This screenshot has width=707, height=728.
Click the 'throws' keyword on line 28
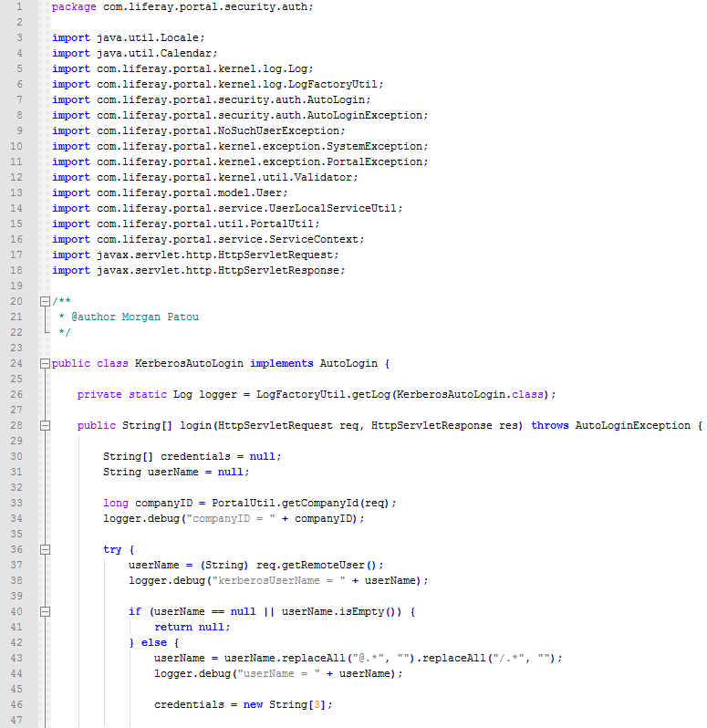pos(549,426)
